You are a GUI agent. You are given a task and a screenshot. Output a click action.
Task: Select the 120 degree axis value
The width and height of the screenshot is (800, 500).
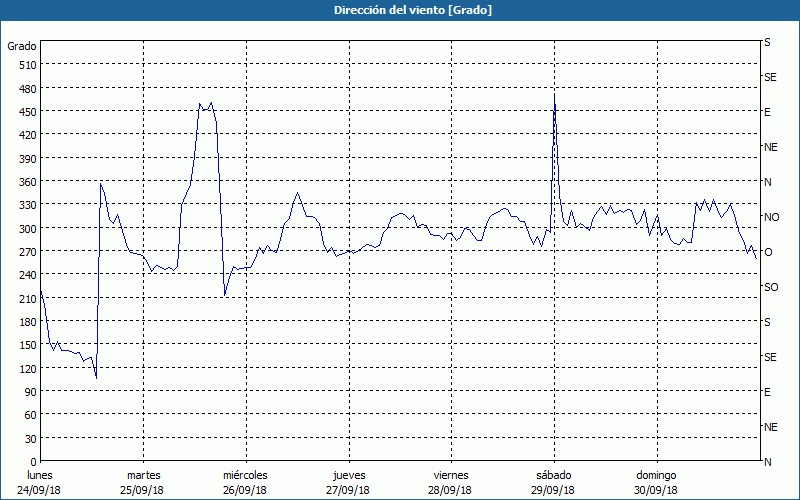pyautogui.click(x=28, y=368)
